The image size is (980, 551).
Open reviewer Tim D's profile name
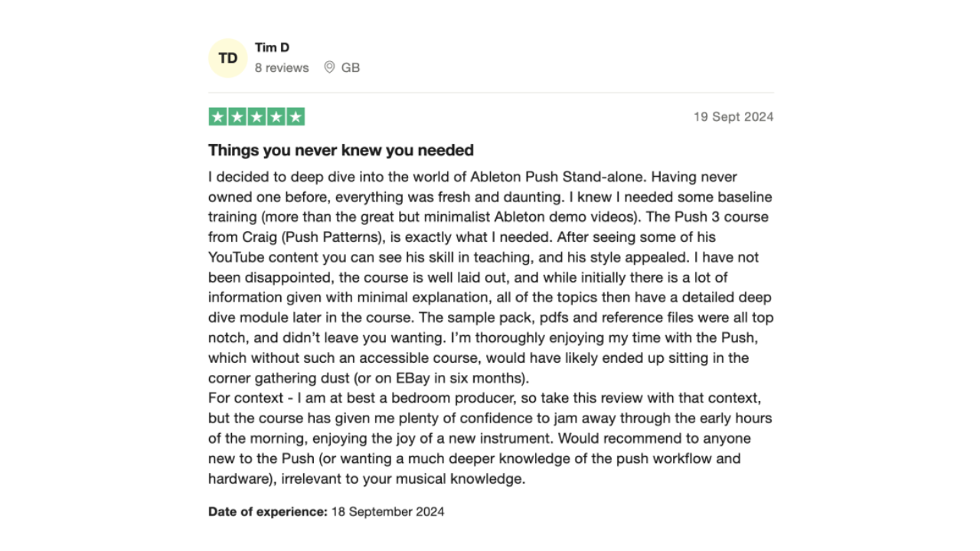tap(272, 47)
